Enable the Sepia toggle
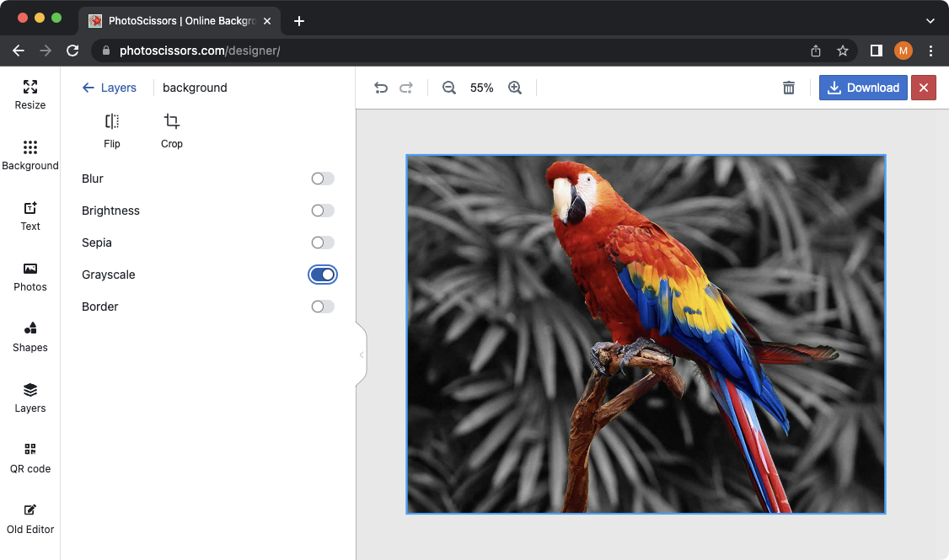This screenshot has width=949, height=560. (323, 243)
